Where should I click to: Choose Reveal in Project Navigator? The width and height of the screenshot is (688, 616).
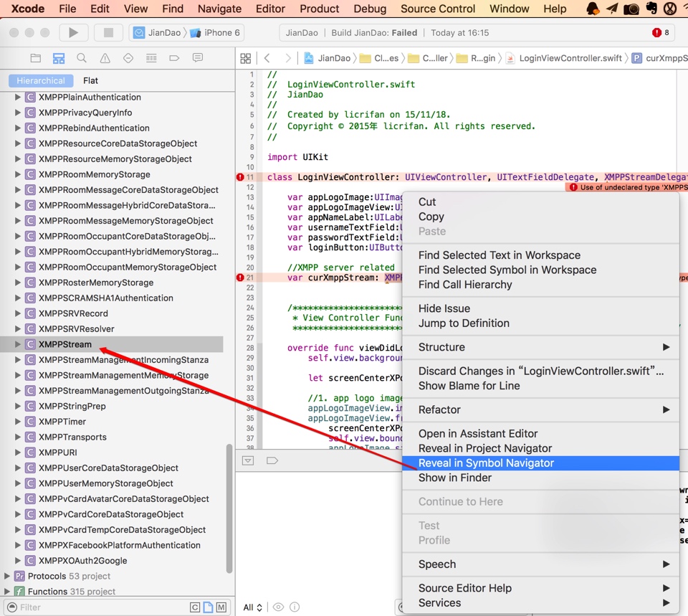point(540,448)
